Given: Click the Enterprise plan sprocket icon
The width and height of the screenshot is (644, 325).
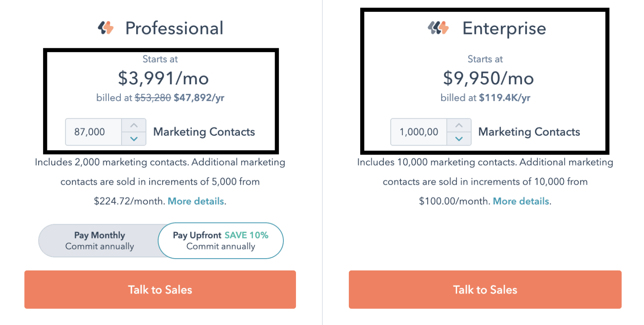Looking at the screenshot, I should [439, 28].
